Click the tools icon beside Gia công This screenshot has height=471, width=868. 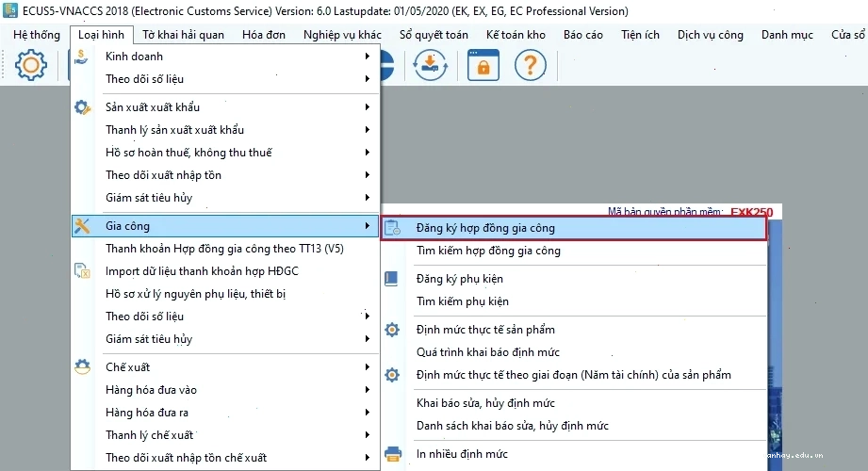coord(82,226)
